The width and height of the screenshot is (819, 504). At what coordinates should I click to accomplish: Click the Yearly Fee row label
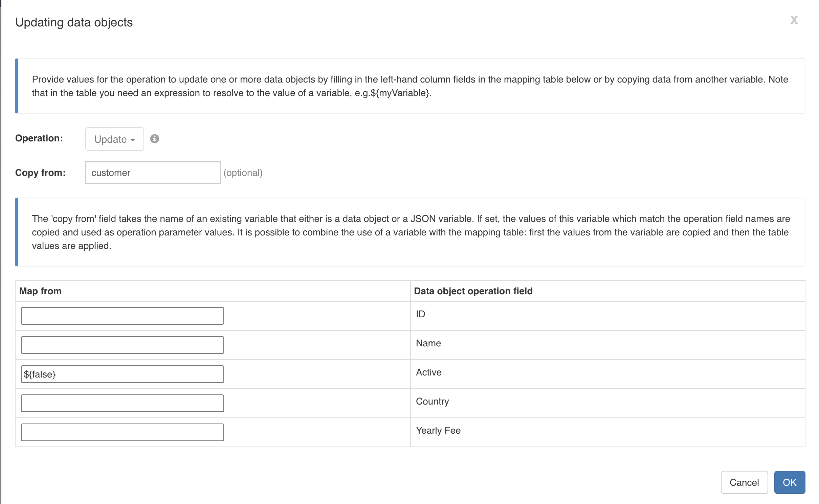pyautogui.click(x=438, y=431)
